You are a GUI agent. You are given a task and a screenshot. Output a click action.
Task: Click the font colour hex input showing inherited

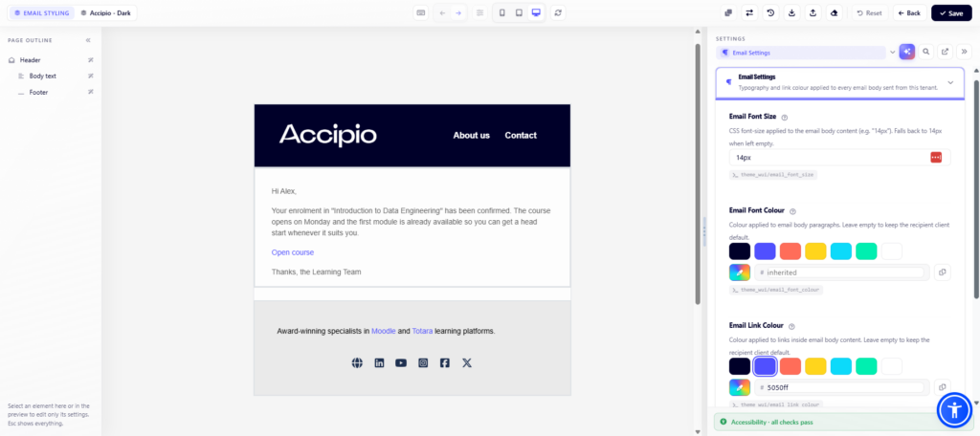[x=842, y=272]
